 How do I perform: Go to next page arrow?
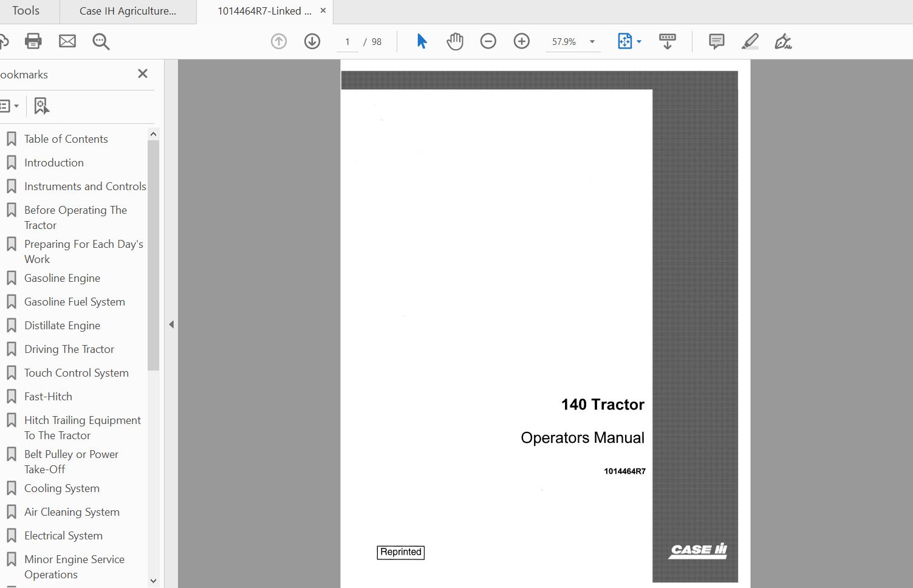pyautogui.click(x=312, y=41)
